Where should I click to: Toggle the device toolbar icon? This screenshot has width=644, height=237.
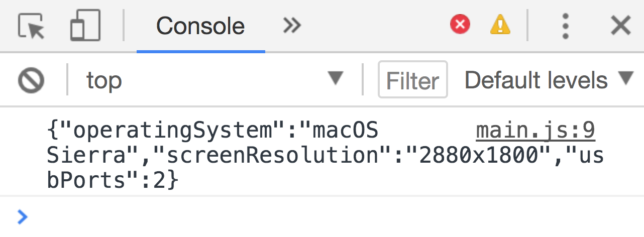click(85, 25)
